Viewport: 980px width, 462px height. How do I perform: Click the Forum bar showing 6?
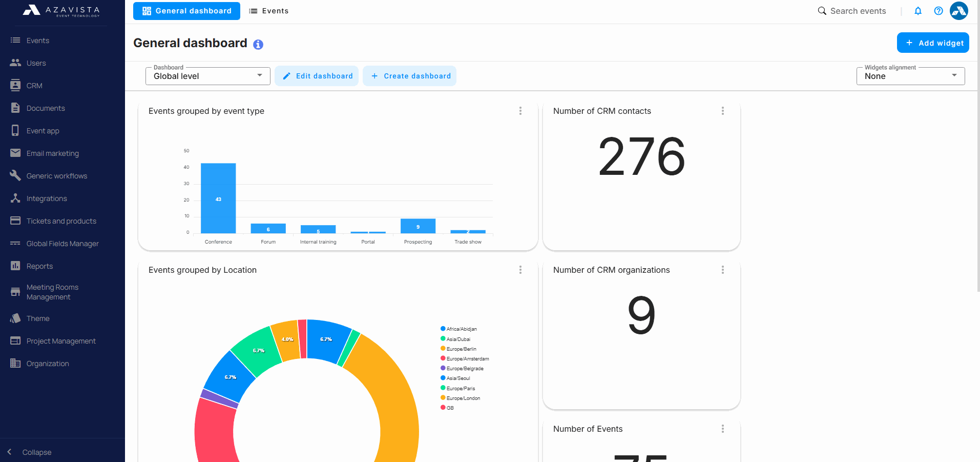click(x=268, y=229)
